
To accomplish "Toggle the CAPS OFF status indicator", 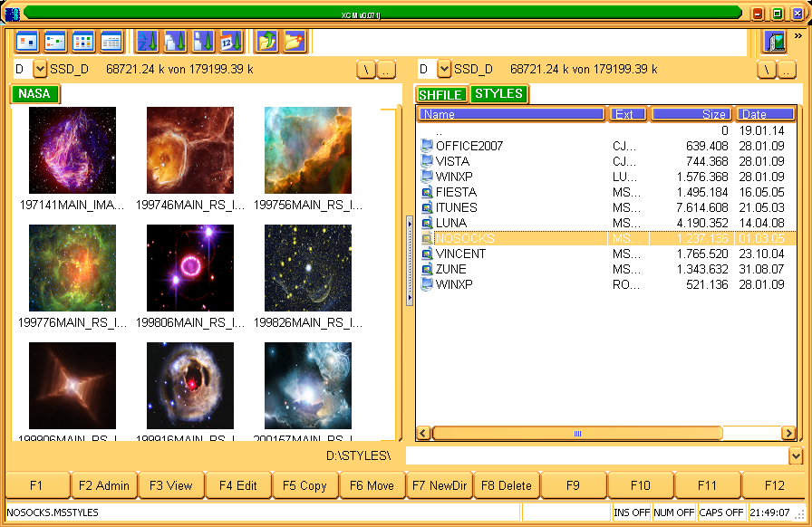I will (x=721, y=513).
